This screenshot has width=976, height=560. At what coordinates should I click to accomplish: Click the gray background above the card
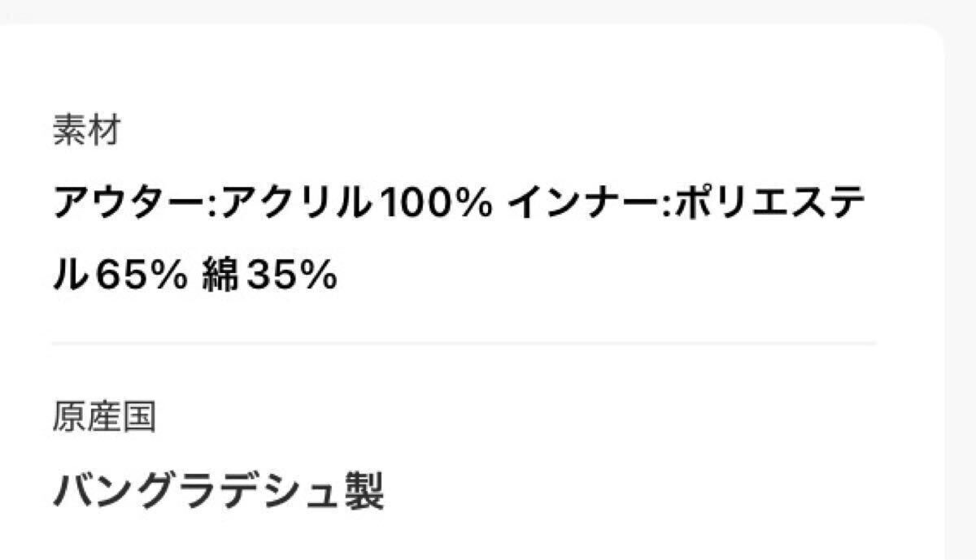click(488, 10)
